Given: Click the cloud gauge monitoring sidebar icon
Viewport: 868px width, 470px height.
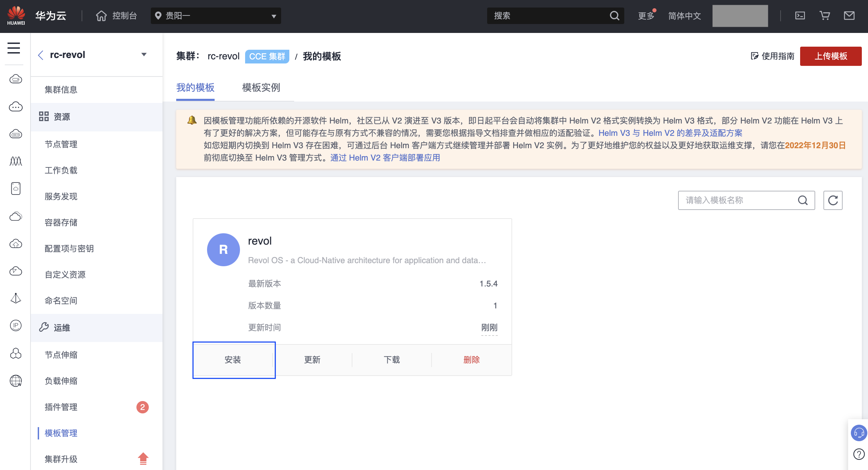Looking at the screenshot, I should (16, 271).
